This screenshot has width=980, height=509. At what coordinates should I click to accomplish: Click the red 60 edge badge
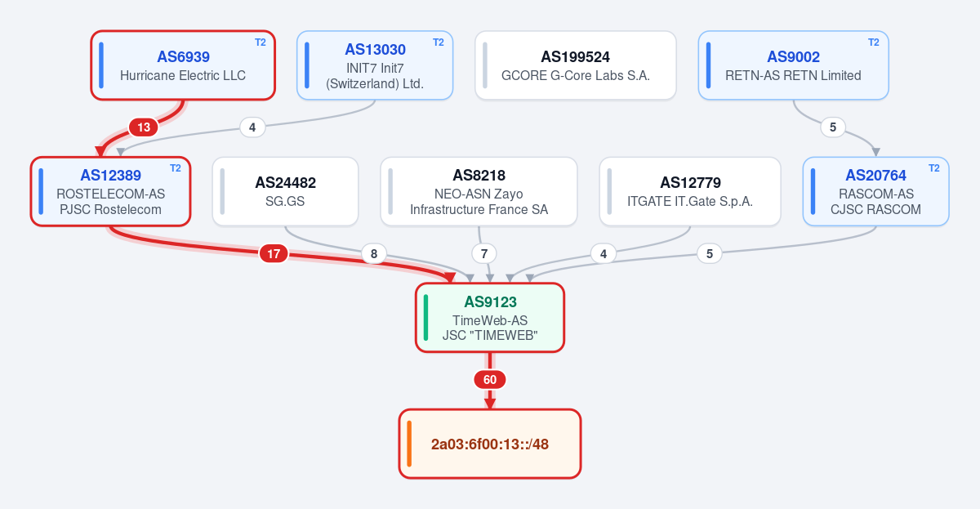[490, 380]
